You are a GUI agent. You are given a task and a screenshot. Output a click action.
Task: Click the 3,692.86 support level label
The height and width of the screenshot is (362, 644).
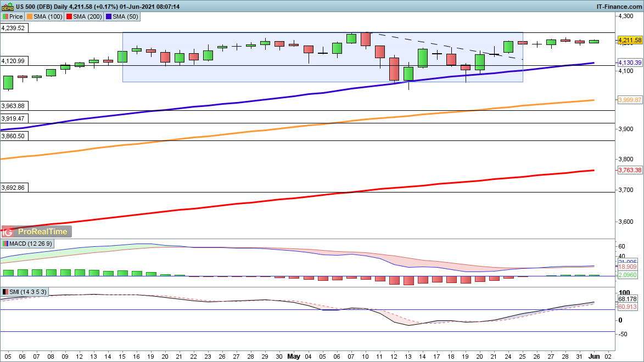(13, 188)
